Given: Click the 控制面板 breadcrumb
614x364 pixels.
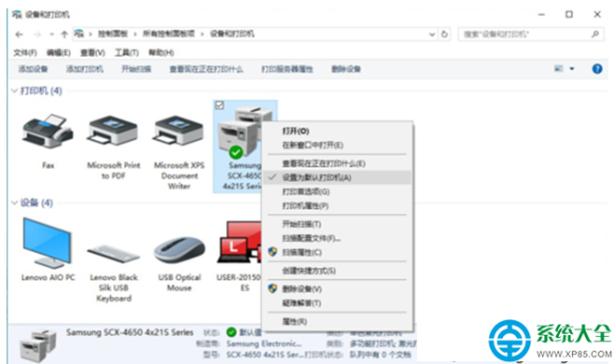Looking at the screenshot, I should tap(113, 35).
